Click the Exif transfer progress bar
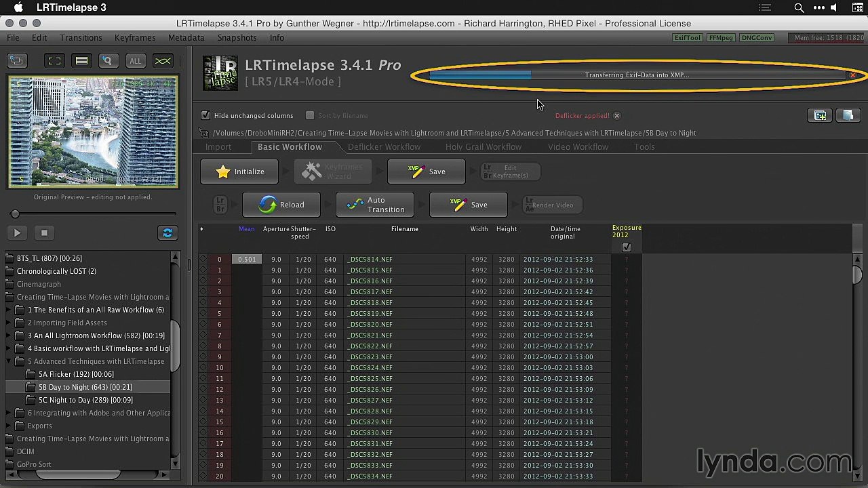This screenshot has width=868, height=488. 637,75
